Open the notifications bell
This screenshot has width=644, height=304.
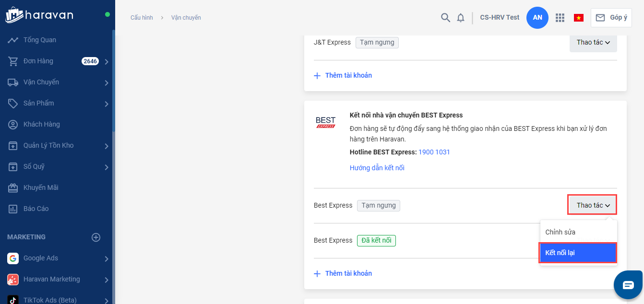[461, 18]
